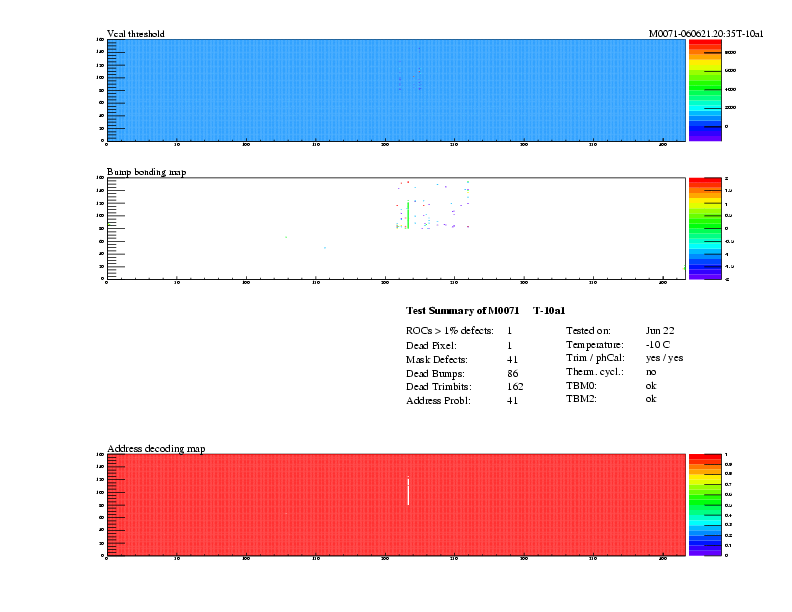Click the Tested on date Jun 22
Viewport: 792px width, 612px height.
(x=661, y=330)
